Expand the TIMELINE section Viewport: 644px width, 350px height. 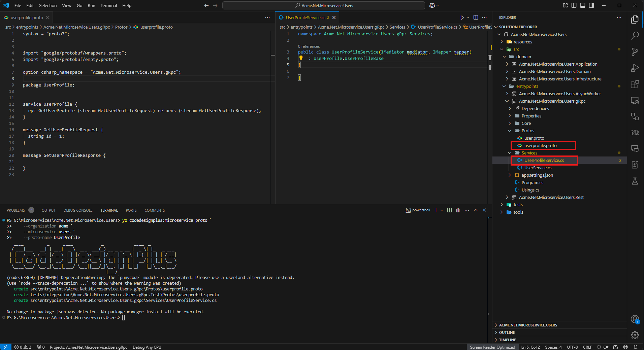coord(508,340)
